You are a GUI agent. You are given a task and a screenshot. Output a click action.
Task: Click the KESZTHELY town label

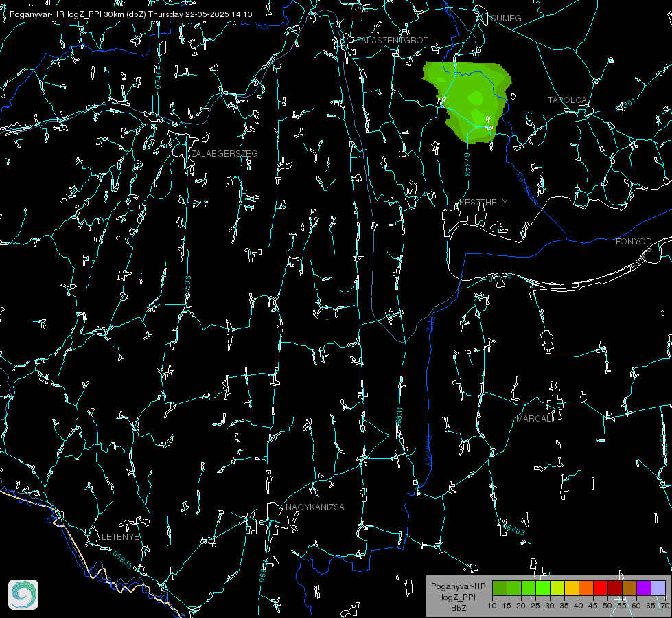click(483, 202)
